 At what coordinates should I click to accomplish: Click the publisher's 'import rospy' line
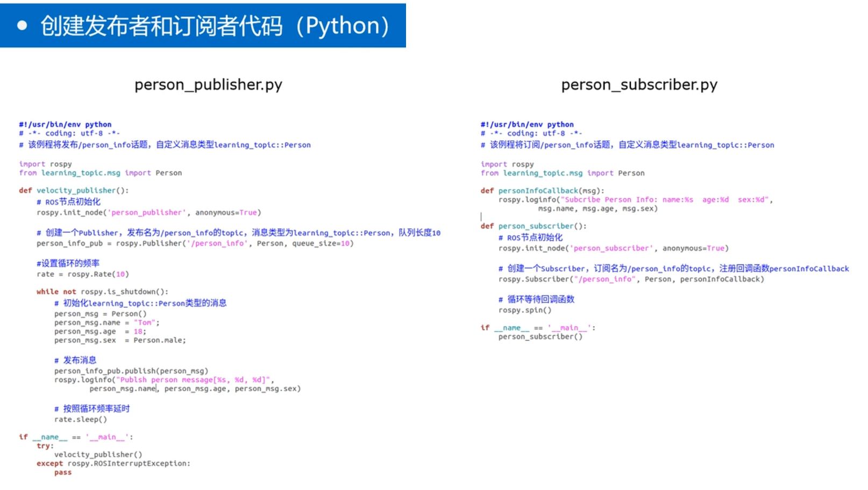coord(45,164)
